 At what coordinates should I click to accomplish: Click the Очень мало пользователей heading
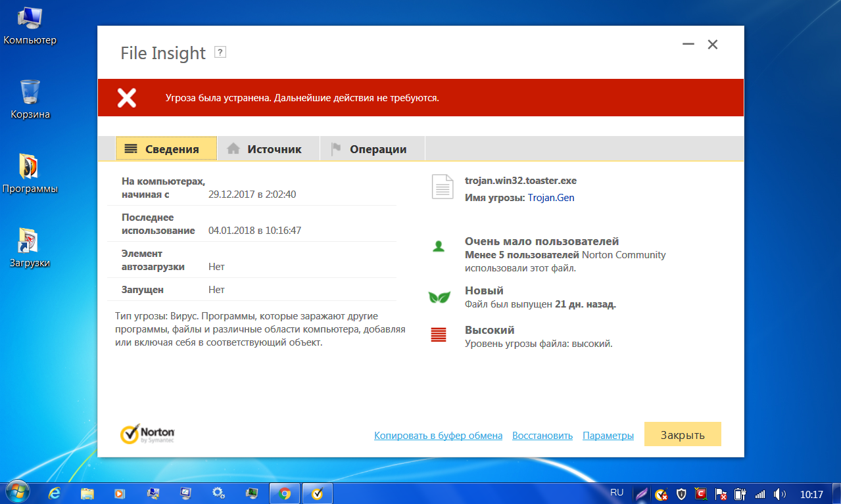coord(542,241)
